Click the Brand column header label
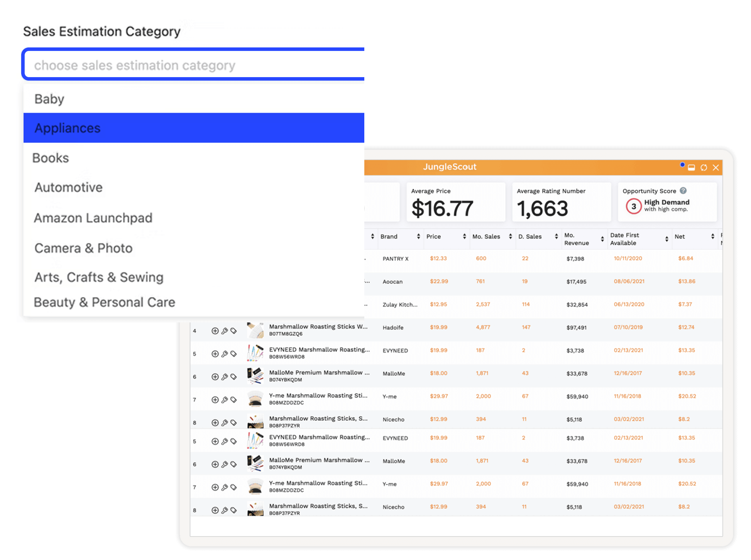The height and width of the screenshot is (560, 751). (389, 236)
